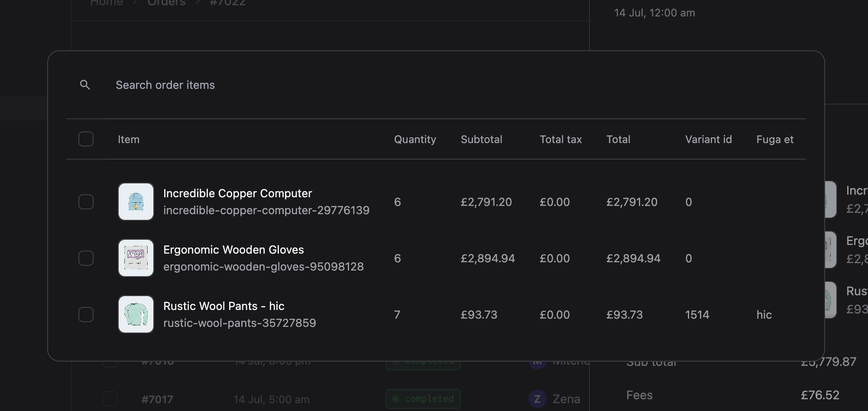Screen dimensions: 868x411
Task: Click the completed status badge for order #7018
Action: tap(422, 360)
